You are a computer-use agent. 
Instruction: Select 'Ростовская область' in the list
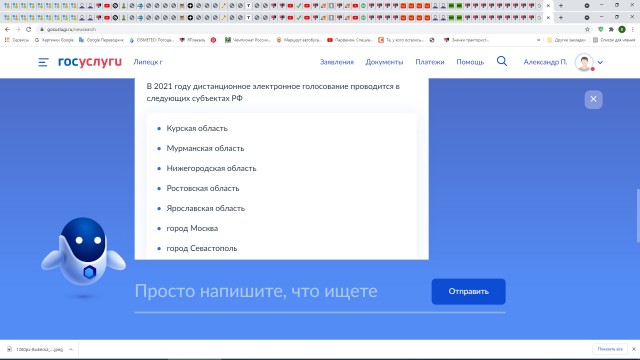point(202,188)
